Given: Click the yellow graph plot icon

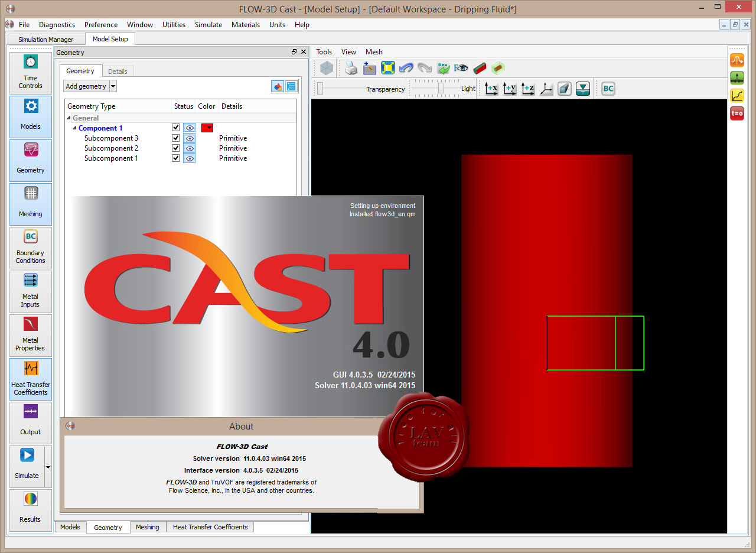Looking at the screenshot, I should 737,95.
